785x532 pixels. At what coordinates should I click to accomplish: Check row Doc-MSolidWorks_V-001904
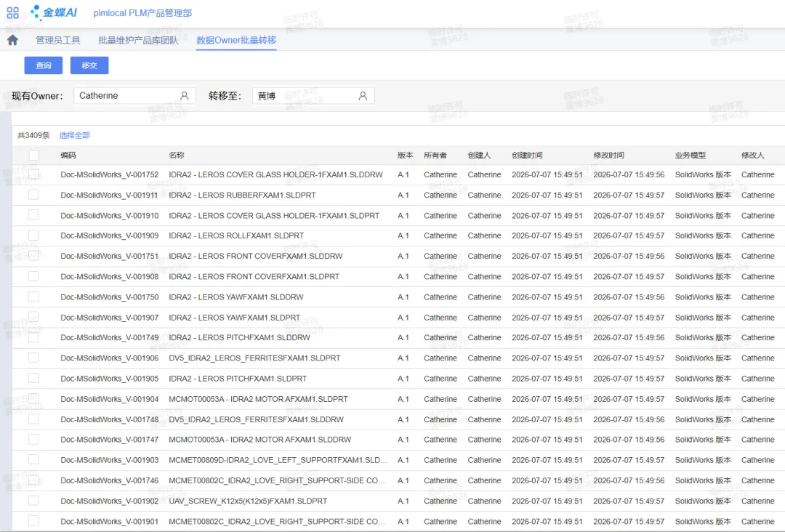(33, 399)
